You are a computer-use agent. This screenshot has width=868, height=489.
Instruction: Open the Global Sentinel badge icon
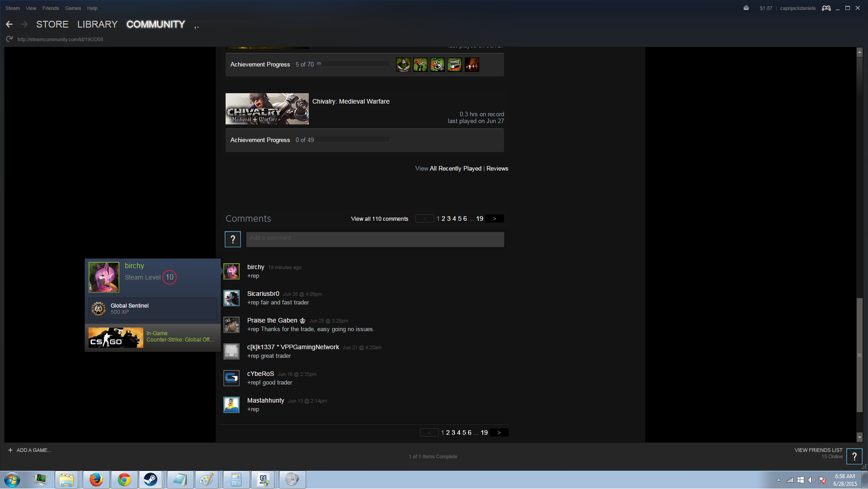click(x=99, y=309)
